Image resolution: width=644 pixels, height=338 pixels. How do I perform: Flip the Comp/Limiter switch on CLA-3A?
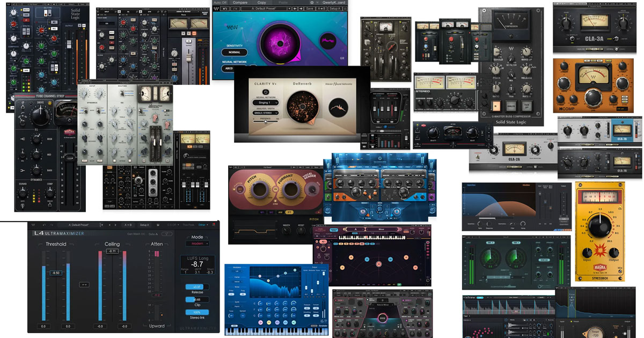(x=616, y=39)
